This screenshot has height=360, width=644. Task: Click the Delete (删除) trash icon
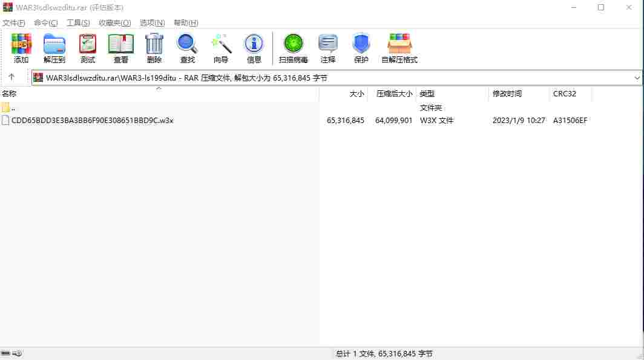point(154,48)
